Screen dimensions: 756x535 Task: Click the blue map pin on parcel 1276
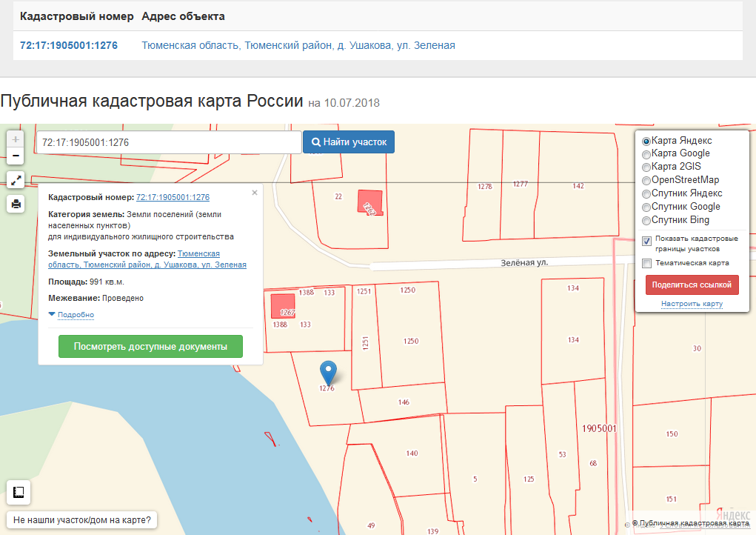click(x=328, y=373)
